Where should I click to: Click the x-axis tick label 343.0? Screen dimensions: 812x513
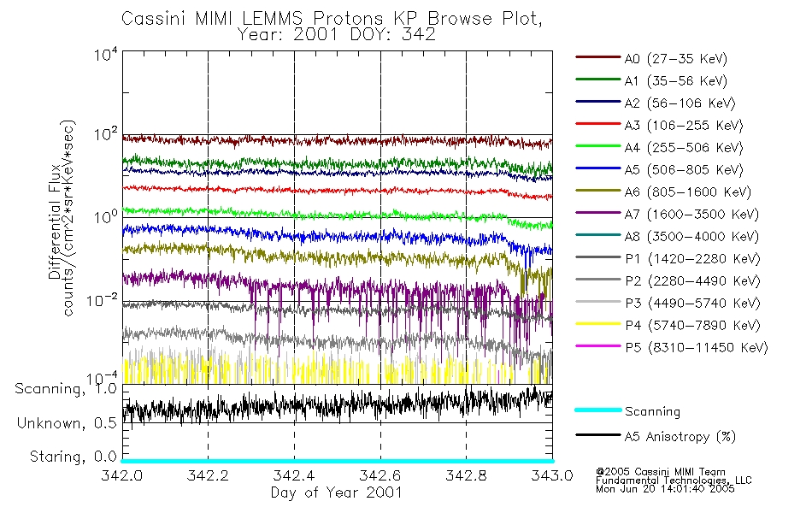[552, 475]
